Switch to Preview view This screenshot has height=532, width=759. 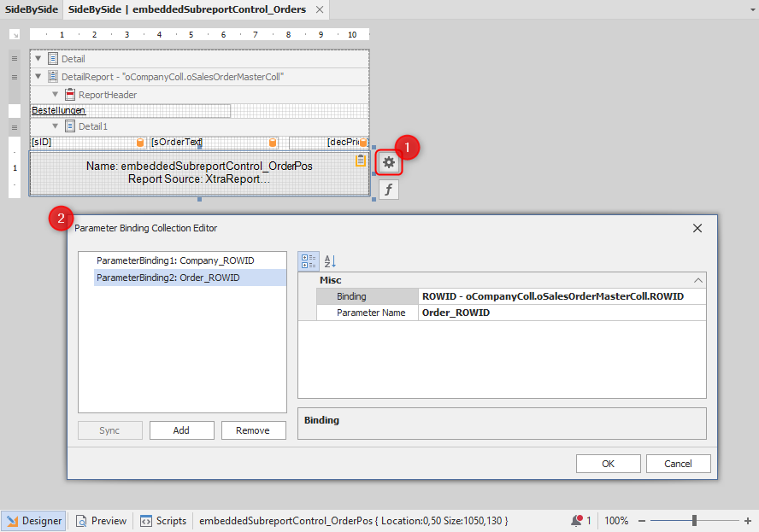[x=102, y=521]
